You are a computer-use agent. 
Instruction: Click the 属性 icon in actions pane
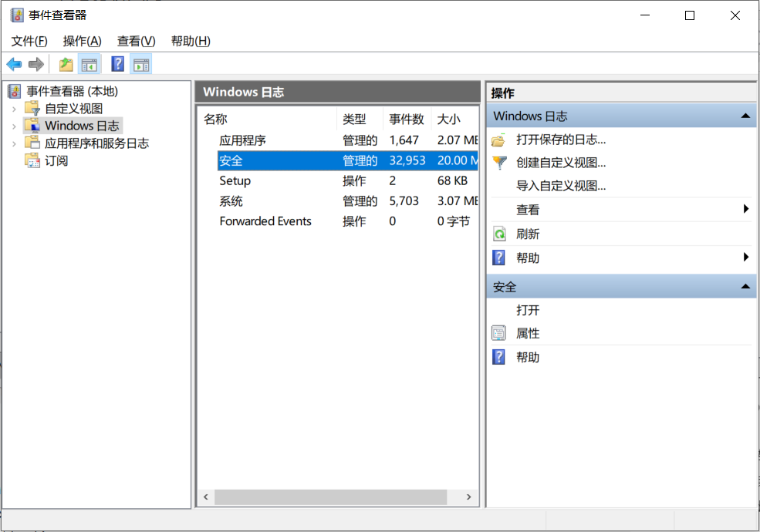tap(498, 333)
